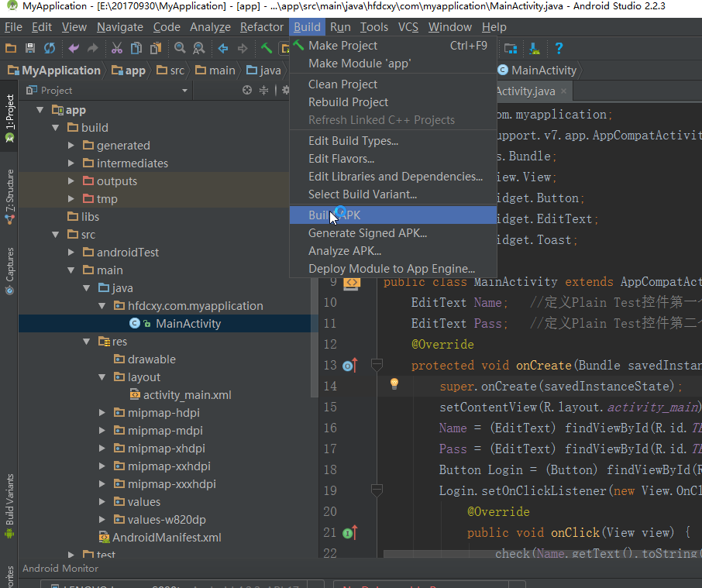Click the purple Undo arrow icon
The width and height of the screenshot is (702, 588).
coord(74,48)
